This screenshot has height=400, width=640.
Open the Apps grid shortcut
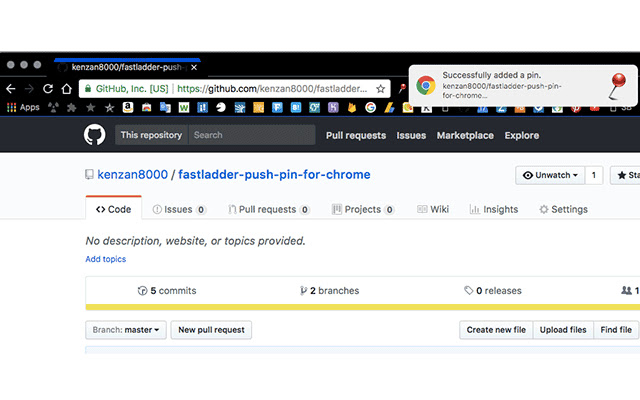point(23,107)
